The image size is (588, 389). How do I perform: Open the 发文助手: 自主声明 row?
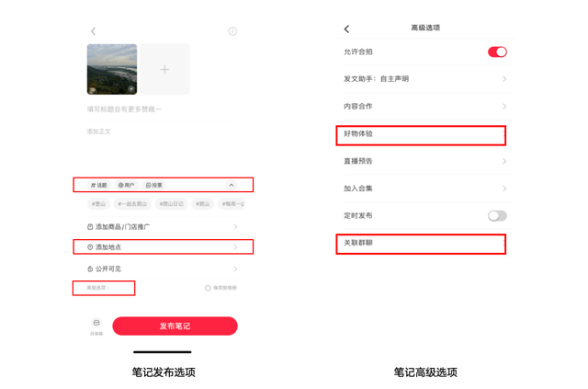tap(425, 79)
